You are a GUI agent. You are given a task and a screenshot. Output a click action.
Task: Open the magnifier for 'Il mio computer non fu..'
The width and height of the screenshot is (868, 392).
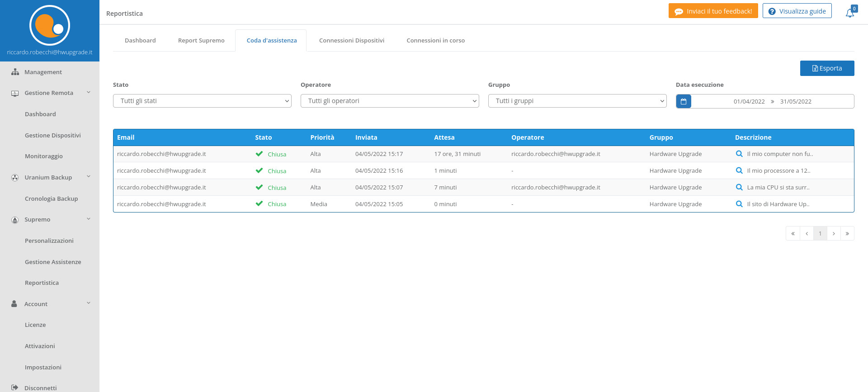click(x=739, y=154)
